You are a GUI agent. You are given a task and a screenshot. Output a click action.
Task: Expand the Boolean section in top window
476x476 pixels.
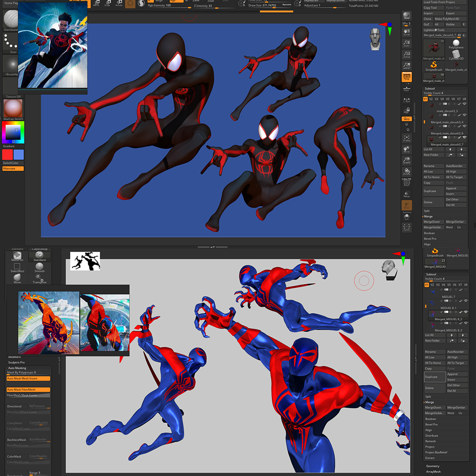click(429, 233)
